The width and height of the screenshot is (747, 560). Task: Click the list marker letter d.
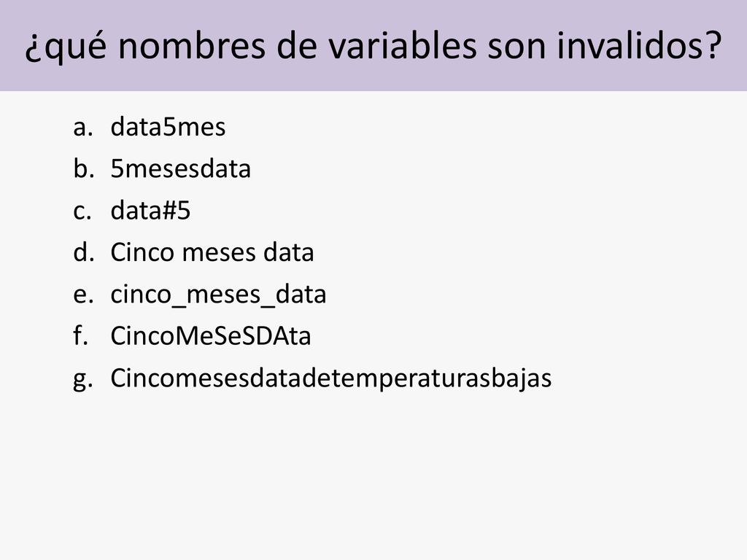pos(83,252)
